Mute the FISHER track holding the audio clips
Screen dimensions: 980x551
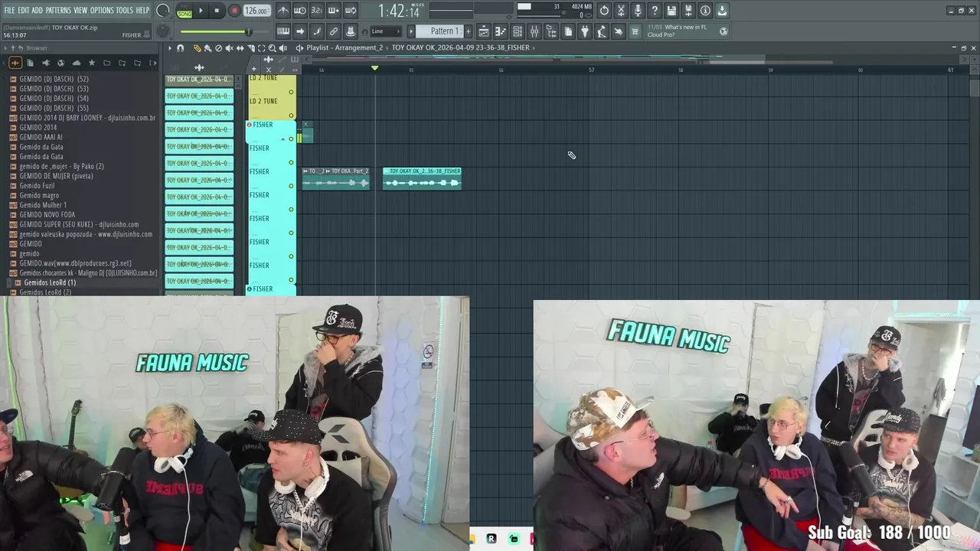pos(291,186)
